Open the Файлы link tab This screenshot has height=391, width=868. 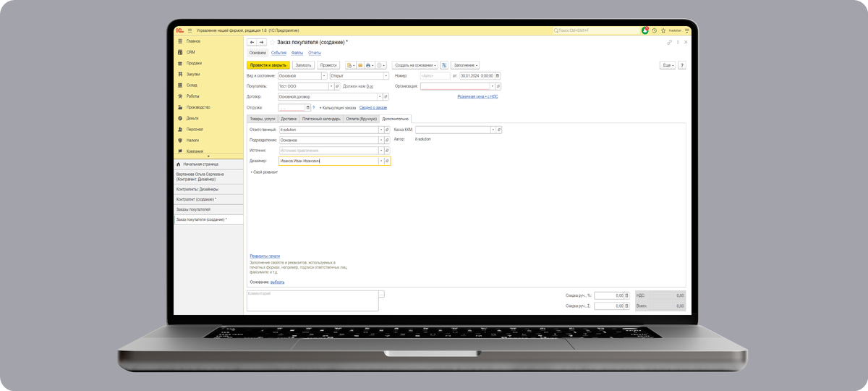[297, 53]
